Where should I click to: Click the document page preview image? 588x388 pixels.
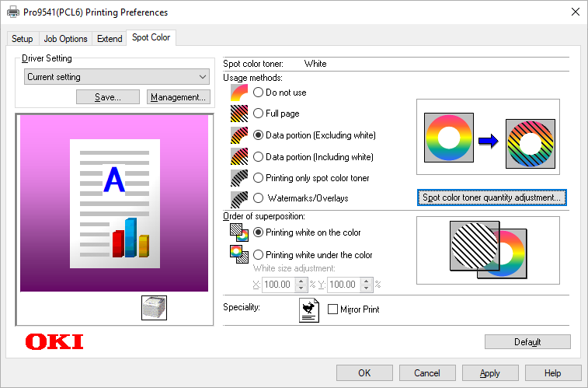tap(115, 204)
